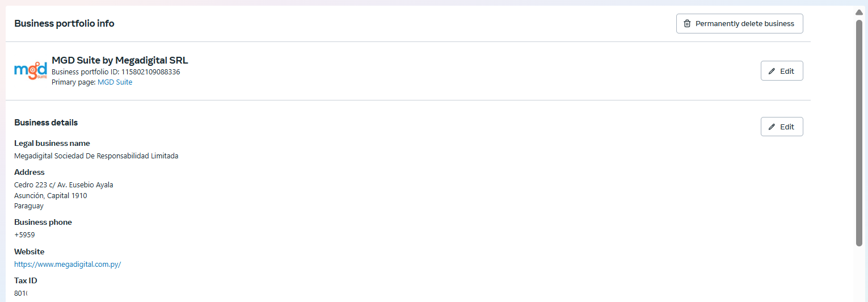
Task: Click the Business details section heading
Action: 46,123
